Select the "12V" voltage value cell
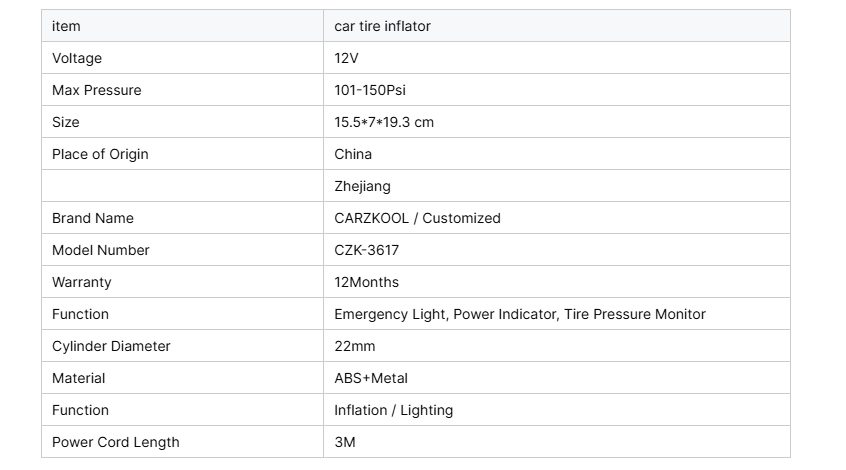846x470 pixels. 346,58
